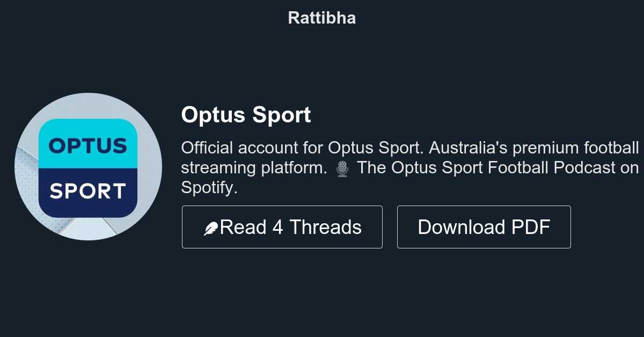Click the Download PDF button label
644x337 pixels.
pyautogui.click(x=484, y=226)
